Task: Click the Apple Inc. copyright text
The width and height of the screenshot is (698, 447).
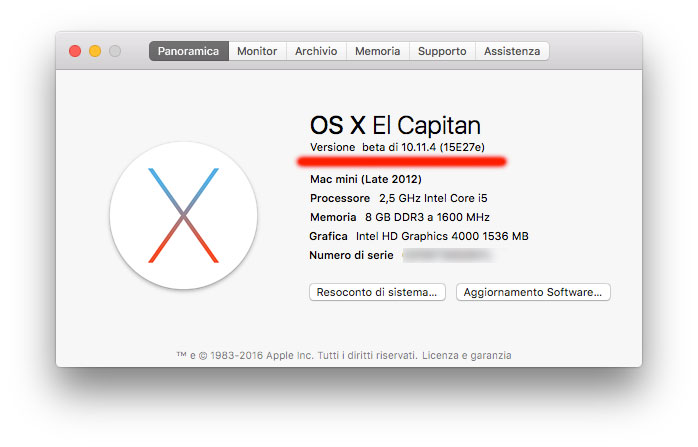Action: pyautogui.click(x=297, y=355)
